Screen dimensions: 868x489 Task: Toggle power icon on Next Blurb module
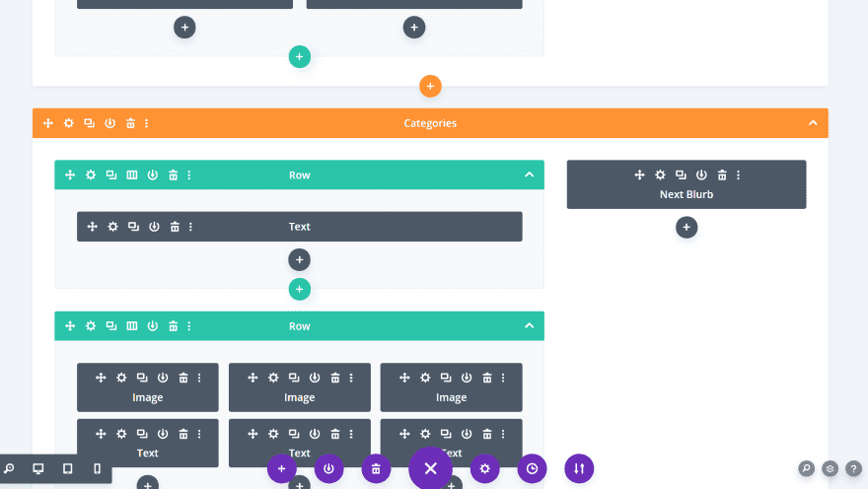701,175
